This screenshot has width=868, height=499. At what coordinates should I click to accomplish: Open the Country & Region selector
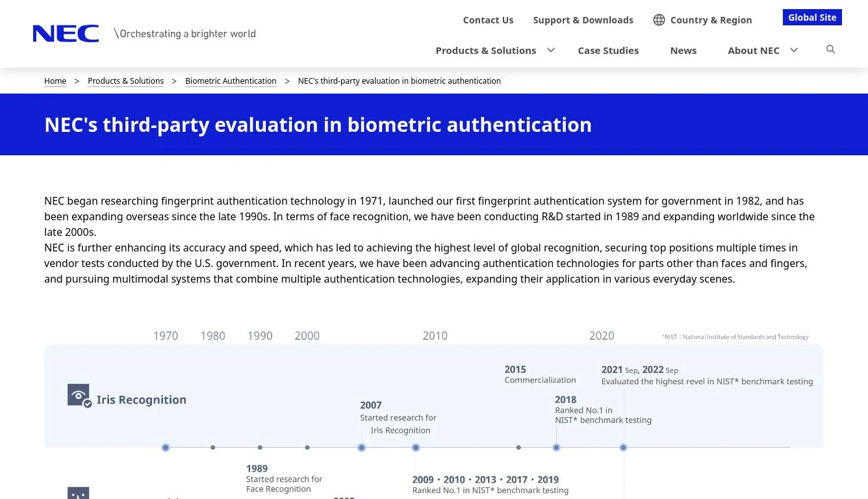click(x=711, y=20)
